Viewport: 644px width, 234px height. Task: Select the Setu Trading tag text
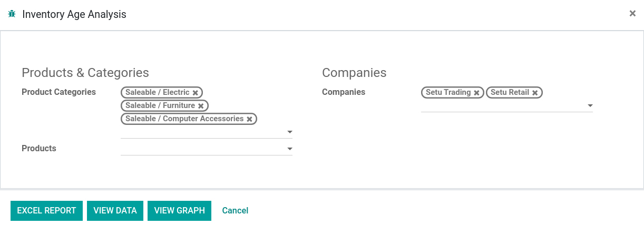click(448, 92)
